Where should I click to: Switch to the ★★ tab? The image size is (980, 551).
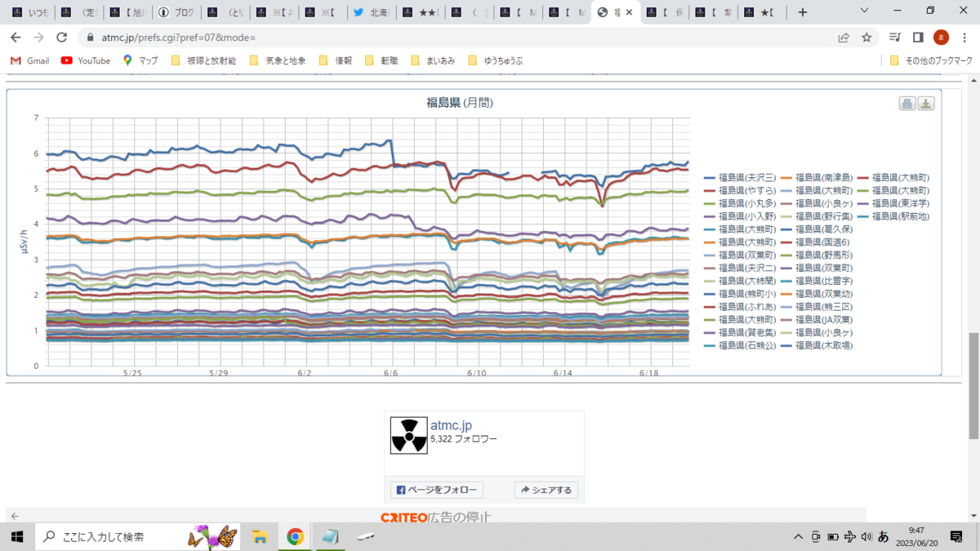(421, 12)
